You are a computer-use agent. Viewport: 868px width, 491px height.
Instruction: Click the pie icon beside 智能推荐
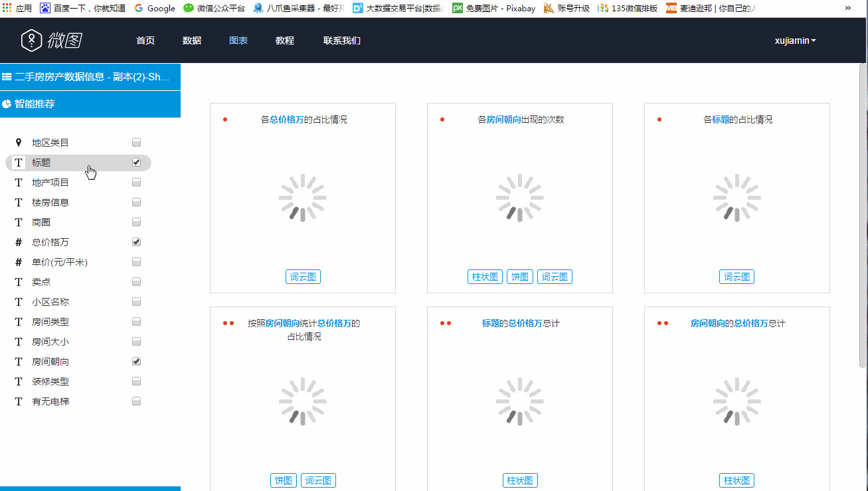point(7,104)
